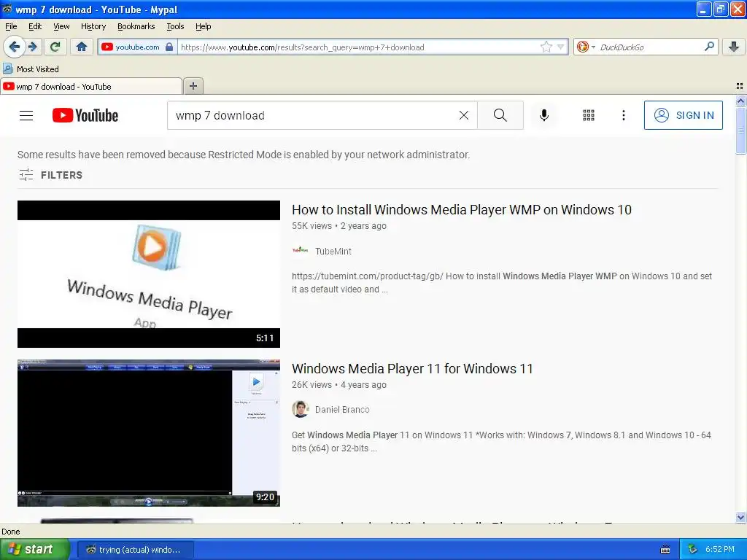
Task: Open 'How to Install Windows Media Player WMP' title
Action: [462, 209]
